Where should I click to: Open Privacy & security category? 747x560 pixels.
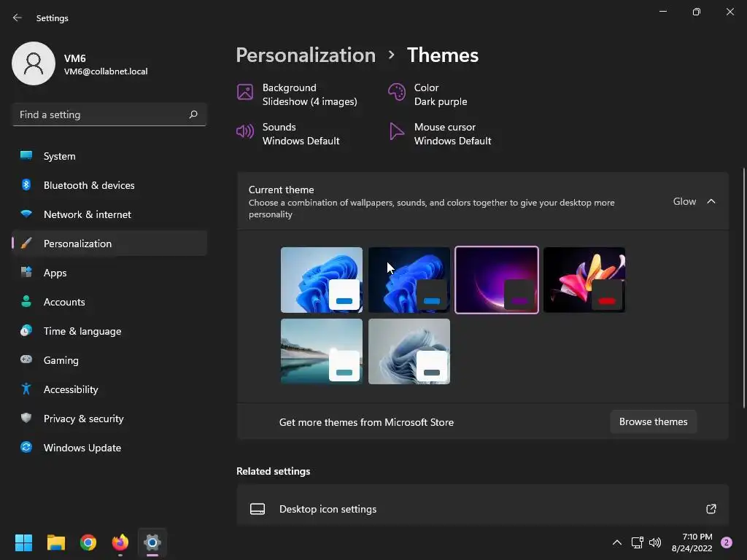coord(109,419)
